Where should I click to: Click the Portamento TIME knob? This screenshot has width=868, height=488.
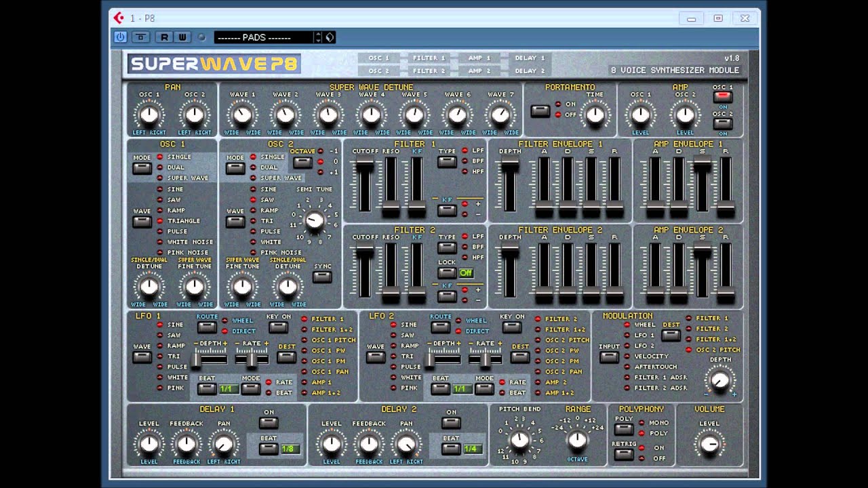[595, 115]
